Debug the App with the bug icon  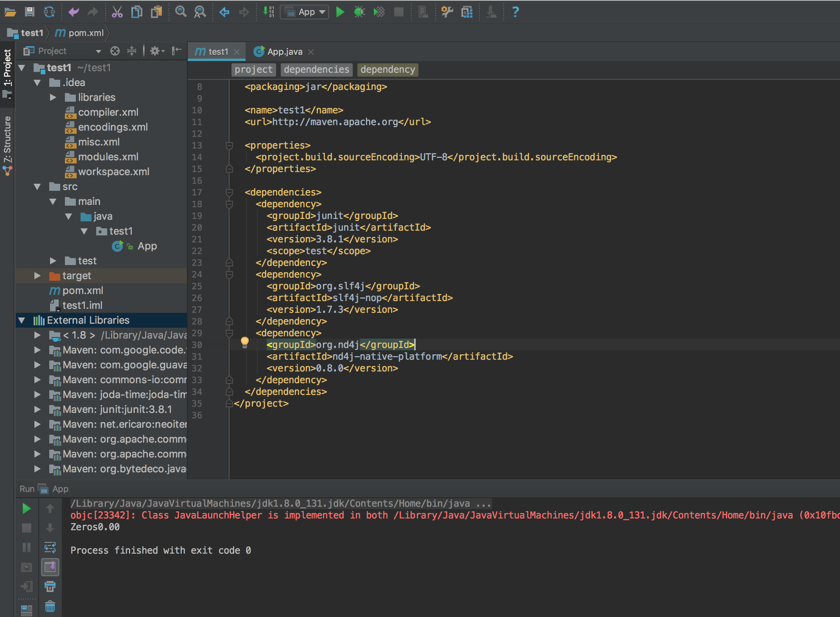tap(359, 12)
